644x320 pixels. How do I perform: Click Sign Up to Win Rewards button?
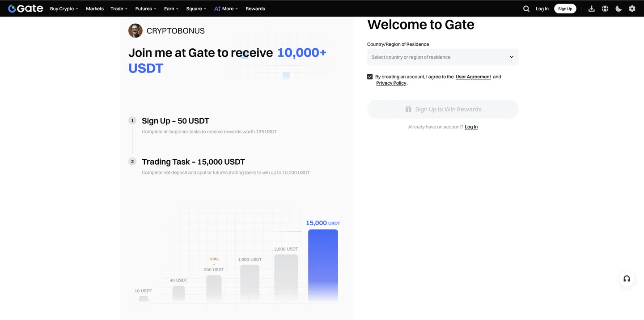[x=443, y=109]
